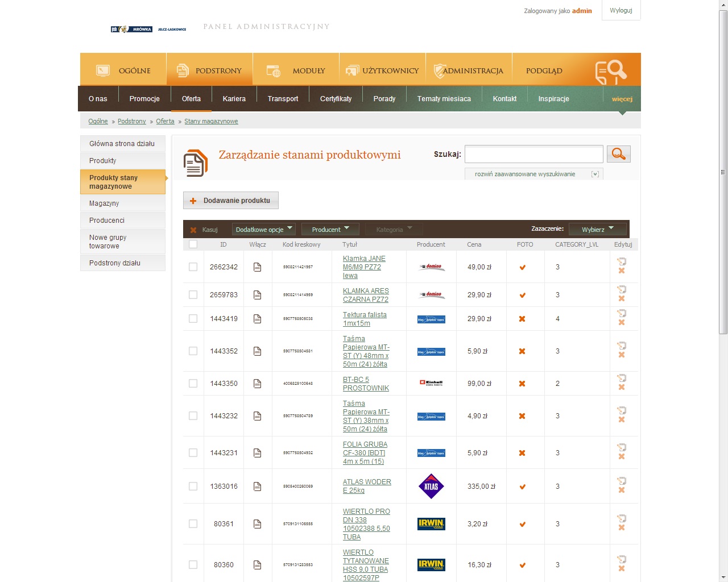Open the Tektura falista 1mx15m link

364,319
